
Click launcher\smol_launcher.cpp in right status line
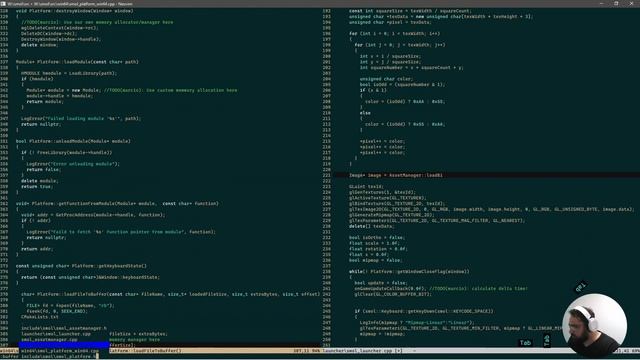358,351
